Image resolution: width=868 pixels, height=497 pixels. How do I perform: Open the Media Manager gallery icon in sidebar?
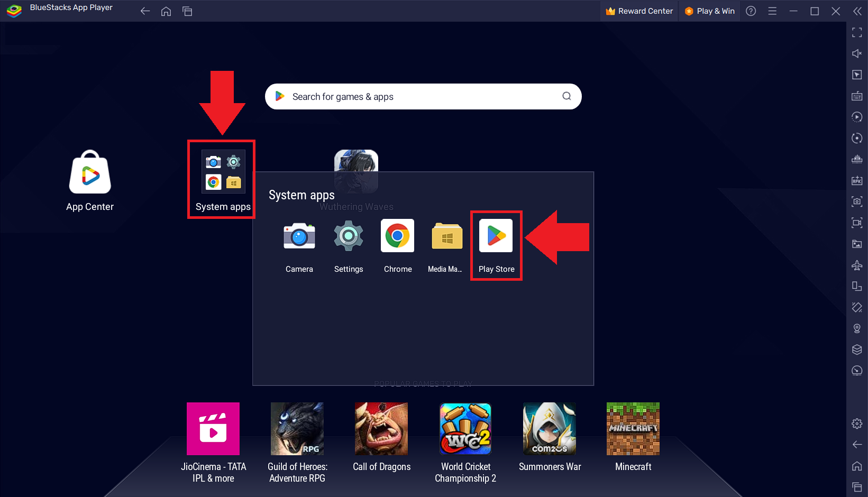(857, 244)
